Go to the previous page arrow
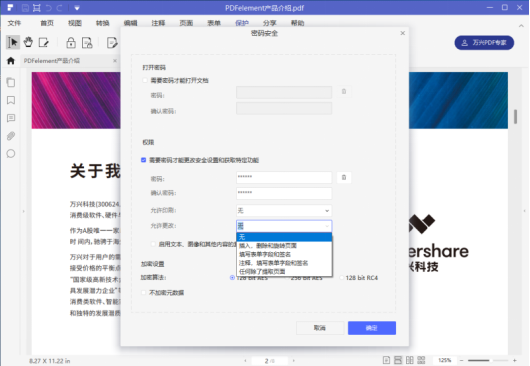The width and height of the screenshot is (530, 366). point(245,361)
